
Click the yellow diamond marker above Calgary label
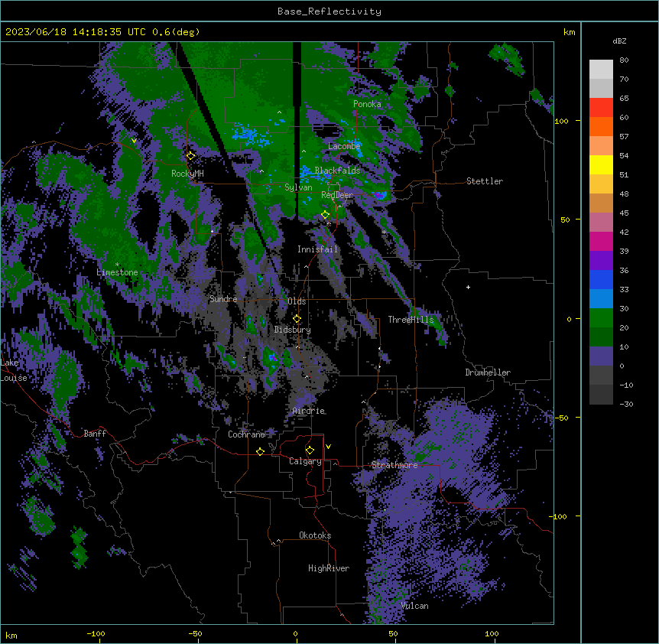click(x=310, y=450)
